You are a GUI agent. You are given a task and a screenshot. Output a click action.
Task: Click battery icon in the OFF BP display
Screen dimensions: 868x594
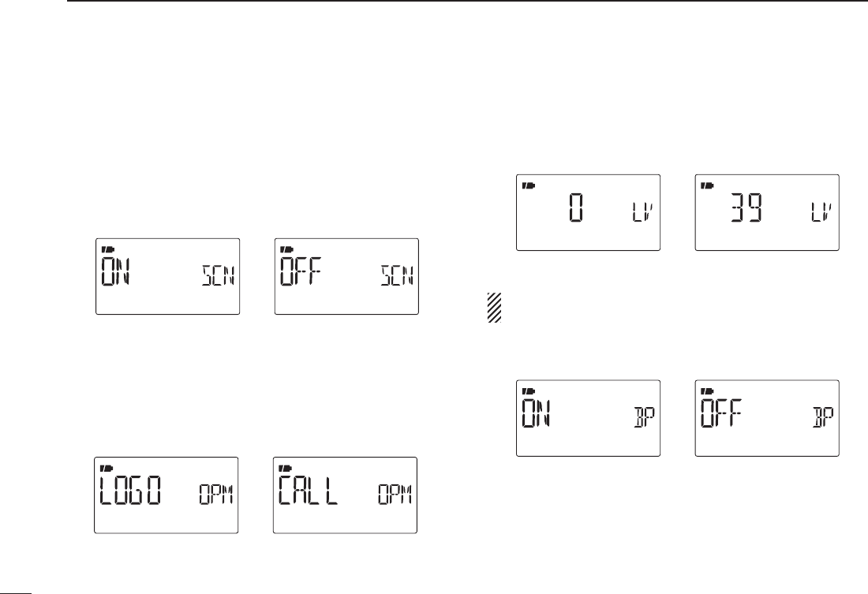pos(707,390)
